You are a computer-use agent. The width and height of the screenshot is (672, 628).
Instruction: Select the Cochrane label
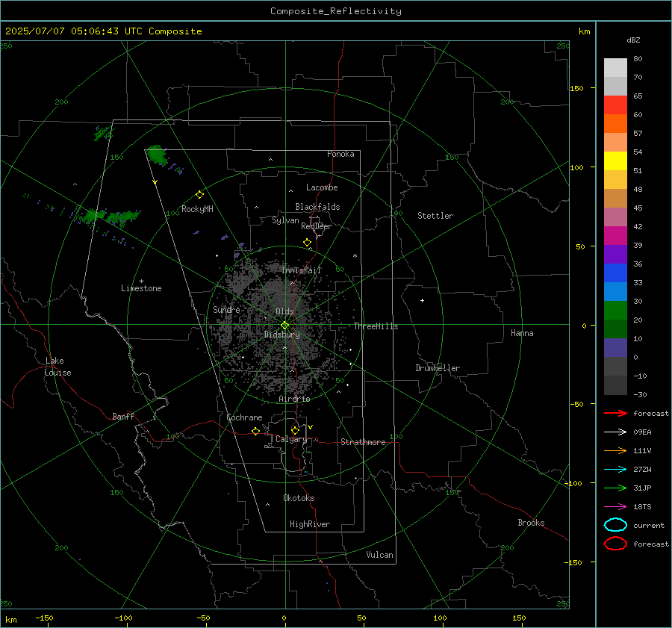[x=244, y=417]
